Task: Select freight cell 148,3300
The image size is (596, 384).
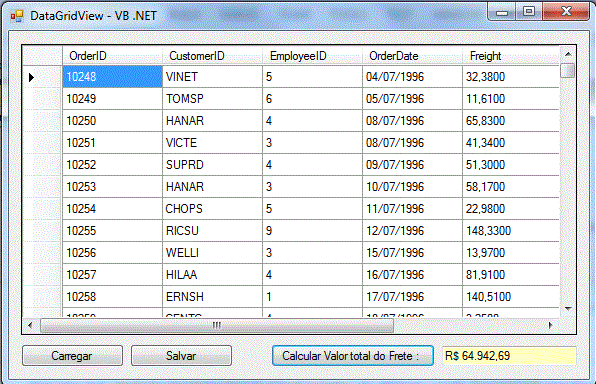Action: click(511, 231)
